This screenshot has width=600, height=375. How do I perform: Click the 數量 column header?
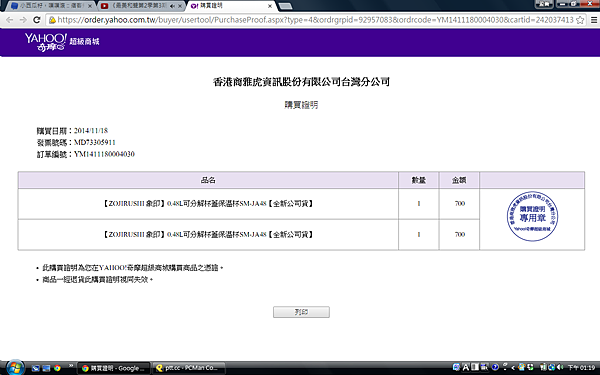pyautogui.click(x=419, y=180)
